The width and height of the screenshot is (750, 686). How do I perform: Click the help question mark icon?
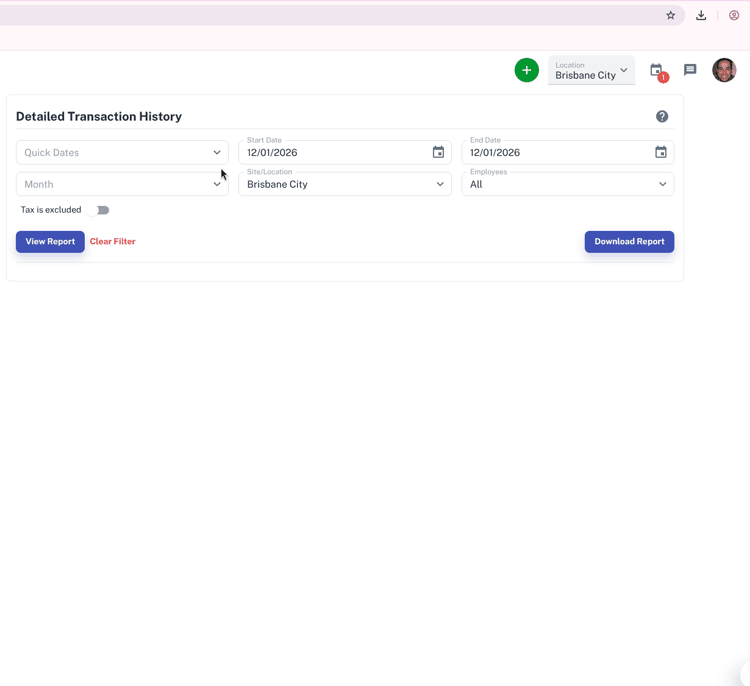click(662, 117)
